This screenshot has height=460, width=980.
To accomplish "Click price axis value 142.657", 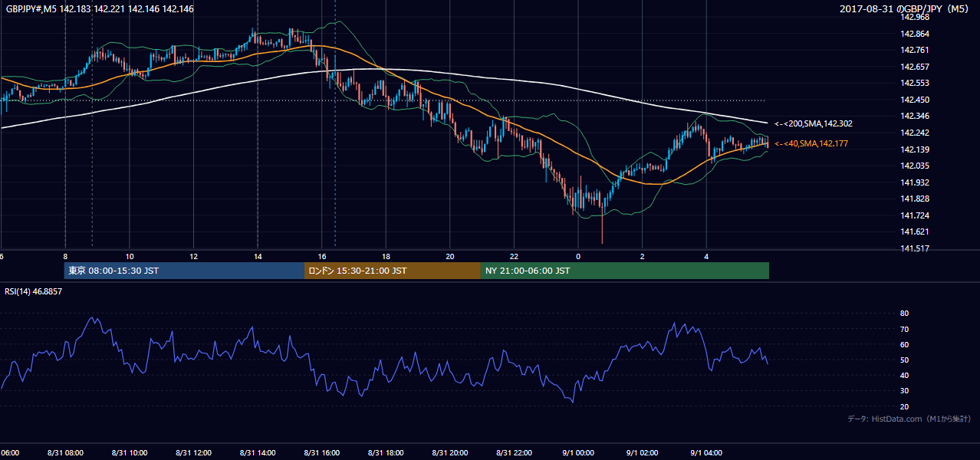I will [916, 67].
